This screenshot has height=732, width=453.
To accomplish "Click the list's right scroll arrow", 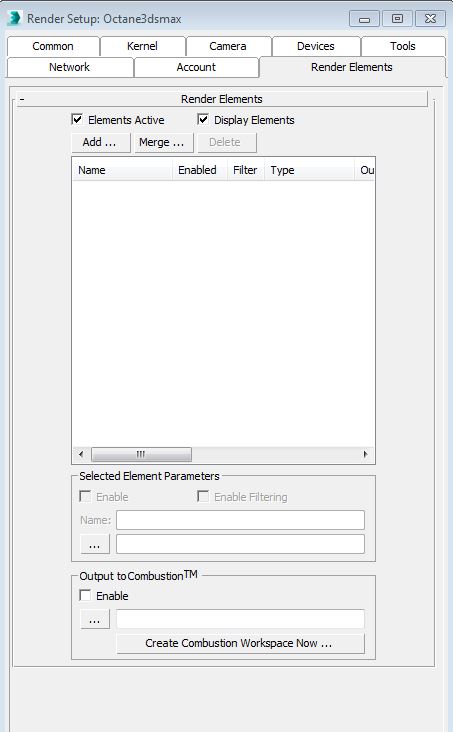I will tap(365, 454).
